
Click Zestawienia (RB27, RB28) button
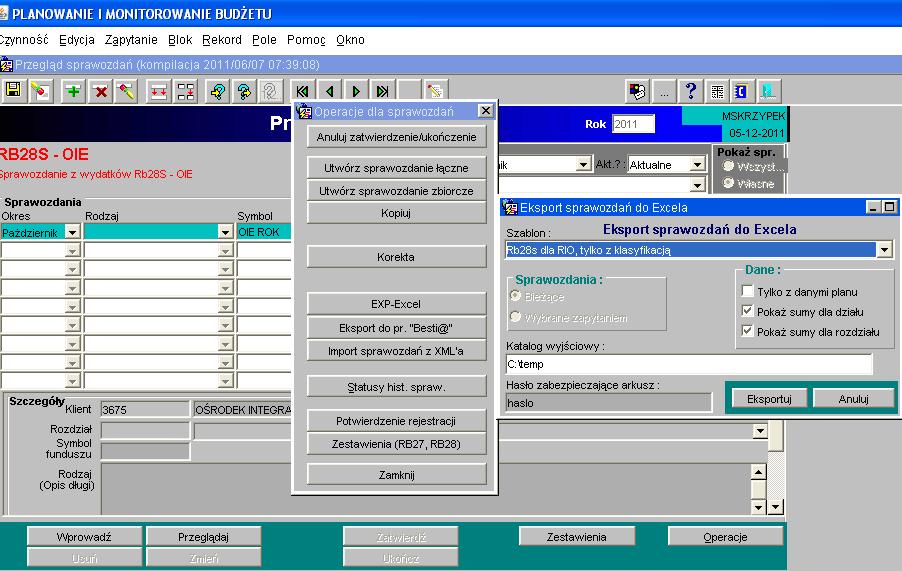[x=396, y=444]
